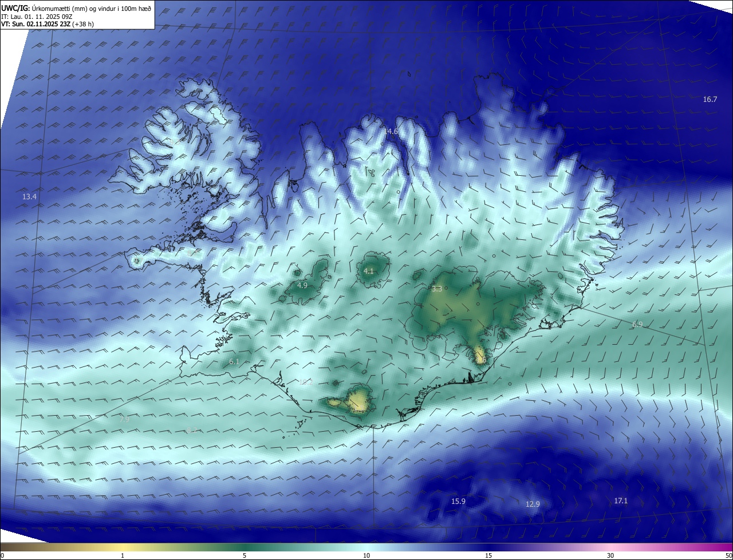Click the 15.9 value label
This screenshot has height=560, width=733.
[458, 502]
